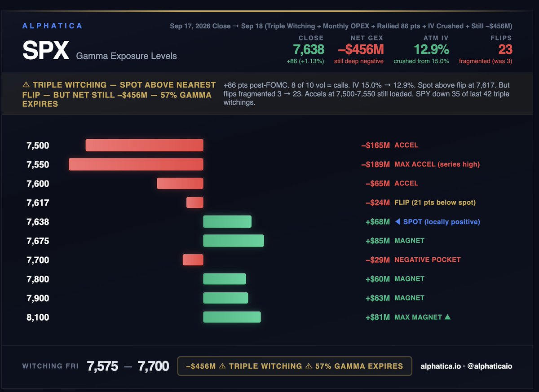Image resolution: width=539 pixels, height=392 pixels.
Task: Click the green triangle after MAX MAGNET
Action: click(447, 317)
